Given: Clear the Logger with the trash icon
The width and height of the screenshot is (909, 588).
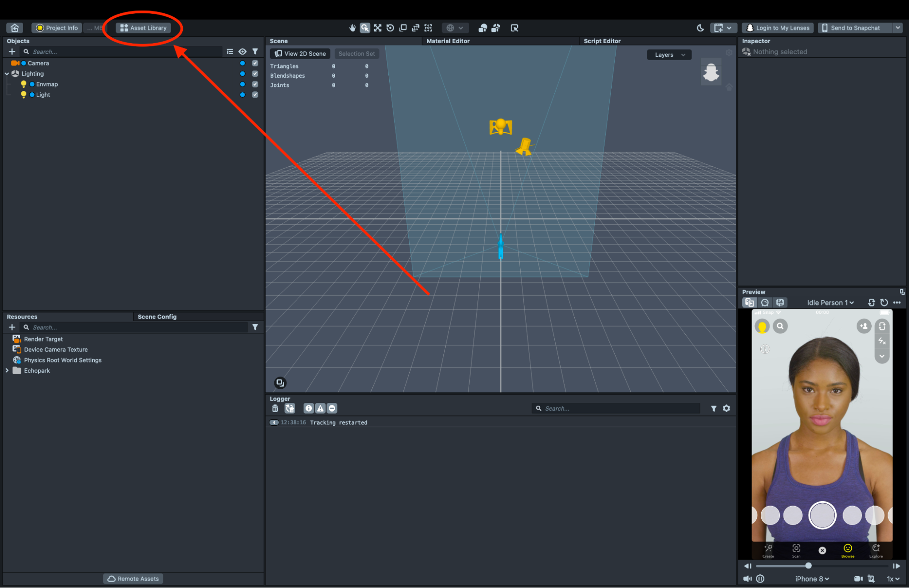Looking at the screenshot, I should tap(275, 408).
